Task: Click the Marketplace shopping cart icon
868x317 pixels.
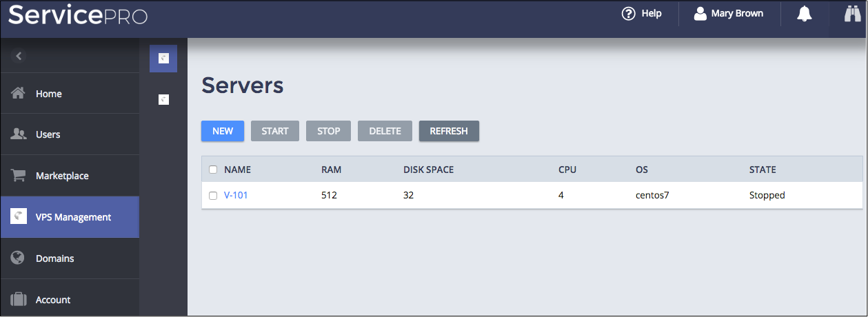Action: (19, 176)
